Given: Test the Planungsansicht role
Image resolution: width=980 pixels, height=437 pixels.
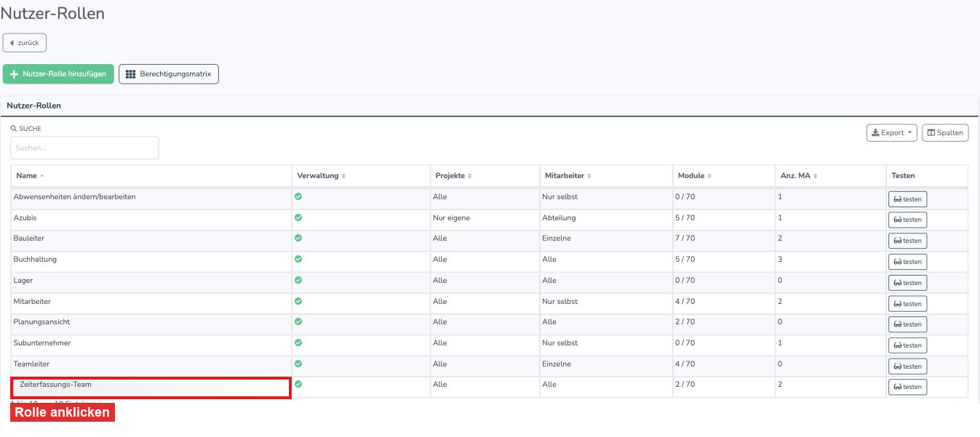Looking at the screenshot, I should 907,324.
